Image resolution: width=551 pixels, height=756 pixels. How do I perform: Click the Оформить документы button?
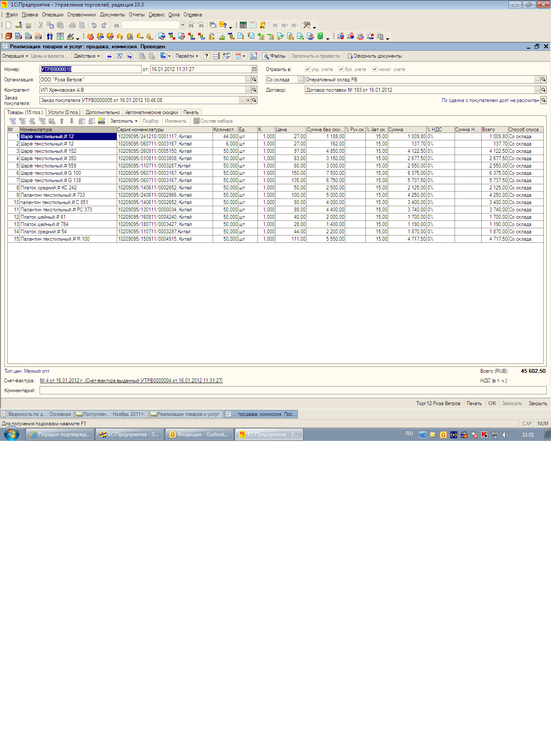coord(375,56)
